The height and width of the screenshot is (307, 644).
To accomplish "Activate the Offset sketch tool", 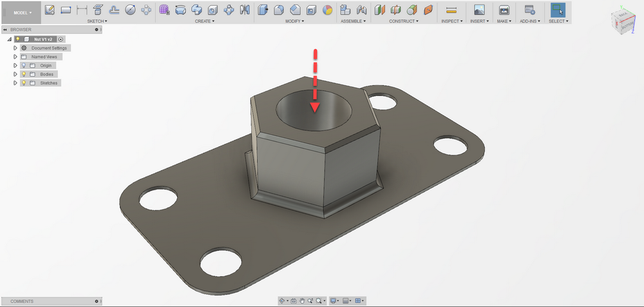I will click(114, 10).
